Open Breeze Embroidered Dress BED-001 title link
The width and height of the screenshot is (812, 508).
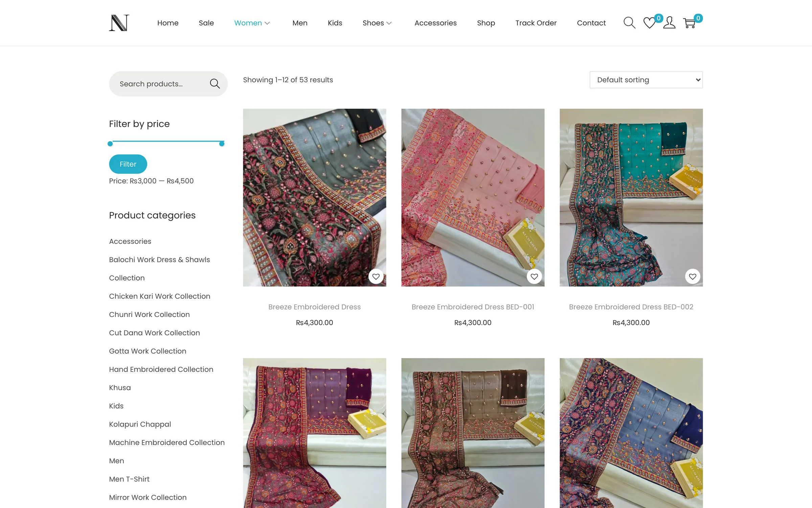[473, 307]
